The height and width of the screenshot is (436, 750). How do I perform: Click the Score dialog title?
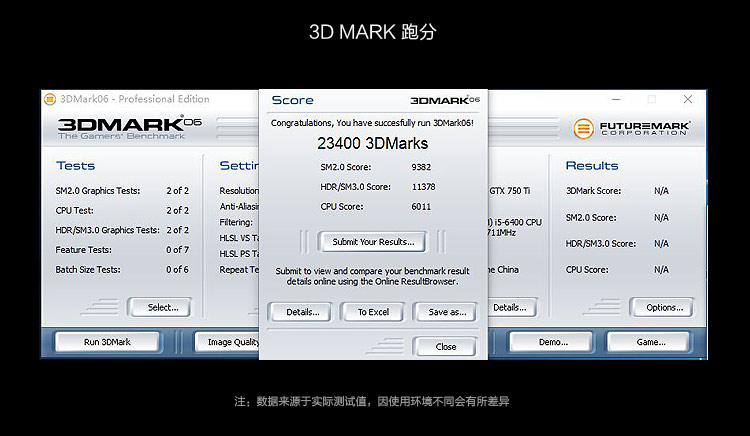[x=292, y=100]
